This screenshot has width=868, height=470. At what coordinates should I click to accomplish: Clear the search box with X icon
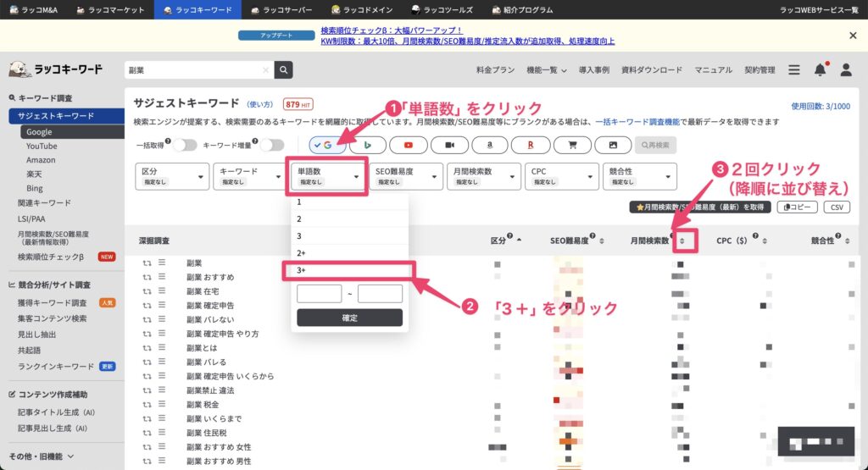[x=265, y=70]
